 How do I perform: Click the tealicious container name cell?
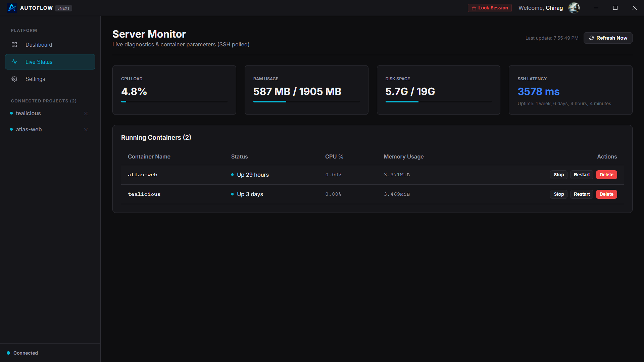pyautogui.click(x=144, y=194)
